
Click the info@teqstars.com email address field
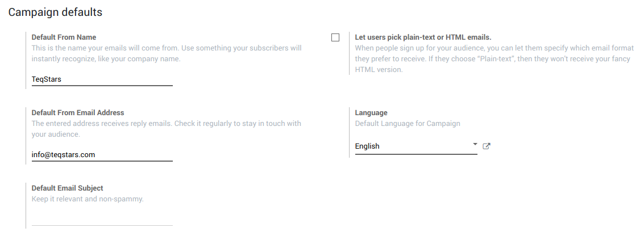pyautogui.click(x=102, y=154)
